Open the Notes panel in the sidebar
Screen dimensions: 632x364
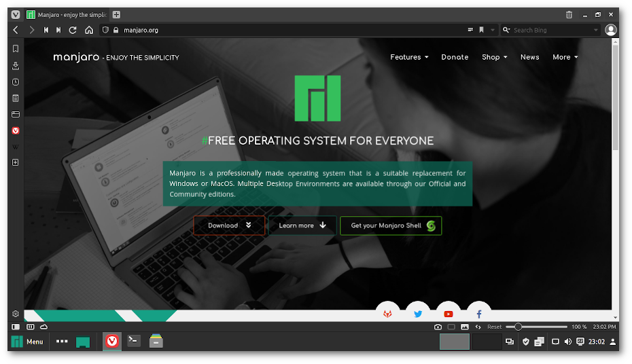[16, 98]
